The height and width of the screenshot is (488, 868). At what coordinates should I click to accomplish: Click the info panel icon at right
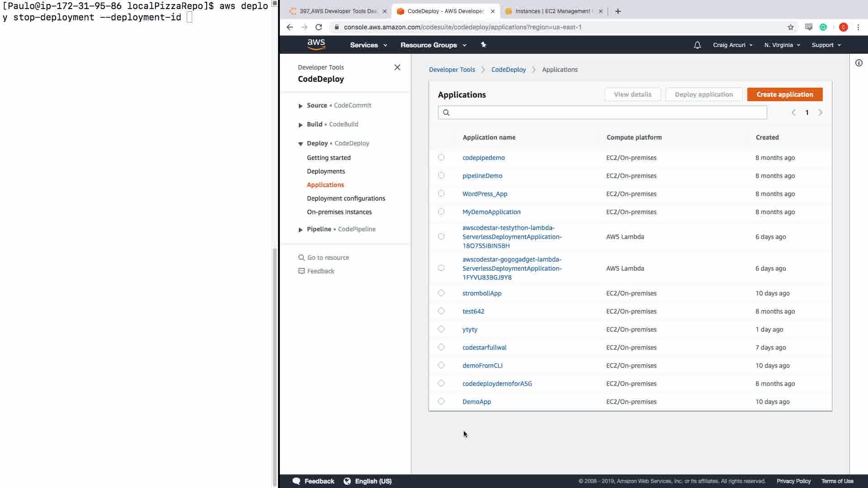click(x=859, y=63)
